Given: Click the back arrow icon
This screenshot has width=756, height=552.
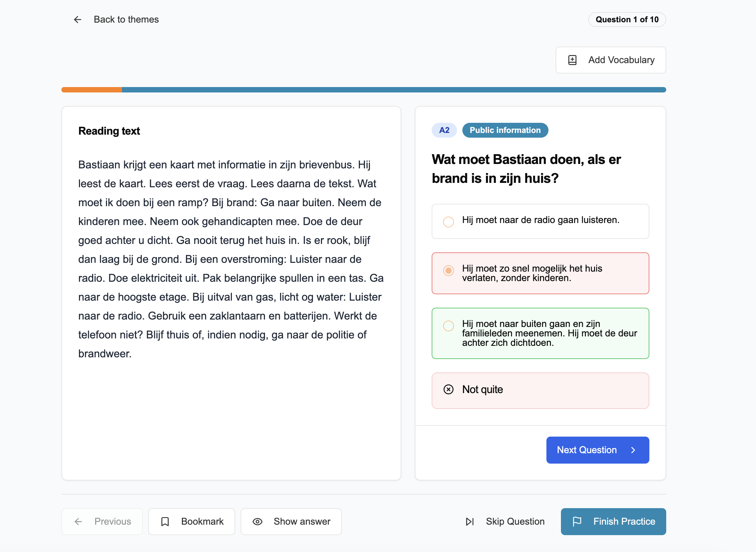Looking at the screenshot, I should point(77,20).
